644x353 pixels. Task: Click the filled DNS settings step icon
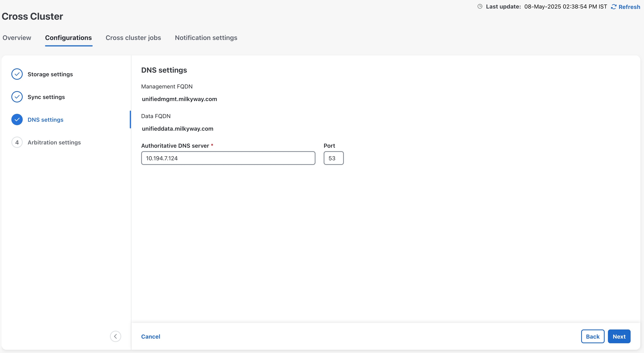[x=17, y=119]
